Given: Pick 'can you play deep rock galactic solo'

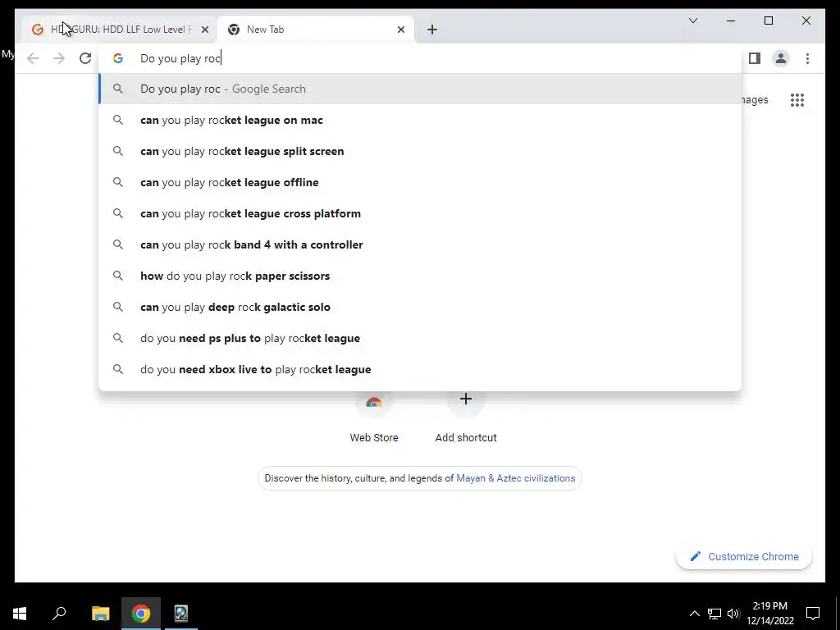Looking at the screenshot, I should [420, 307].
